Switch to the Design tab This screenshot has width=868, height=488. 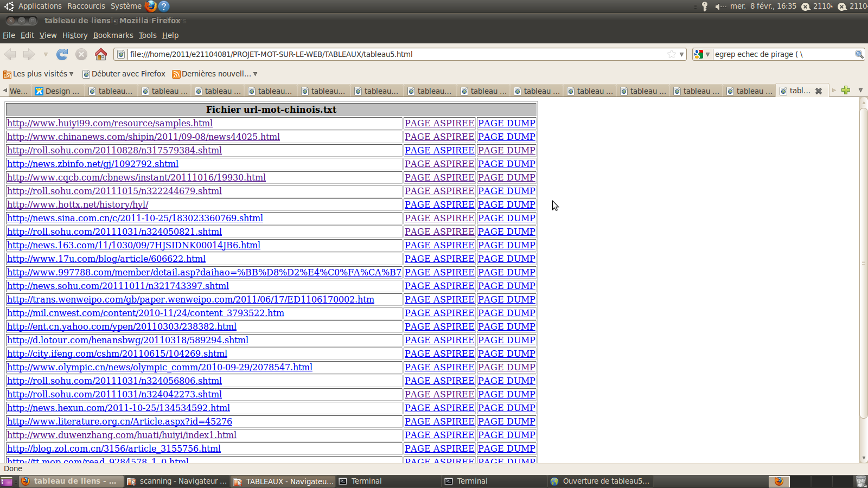coord(58,91)
